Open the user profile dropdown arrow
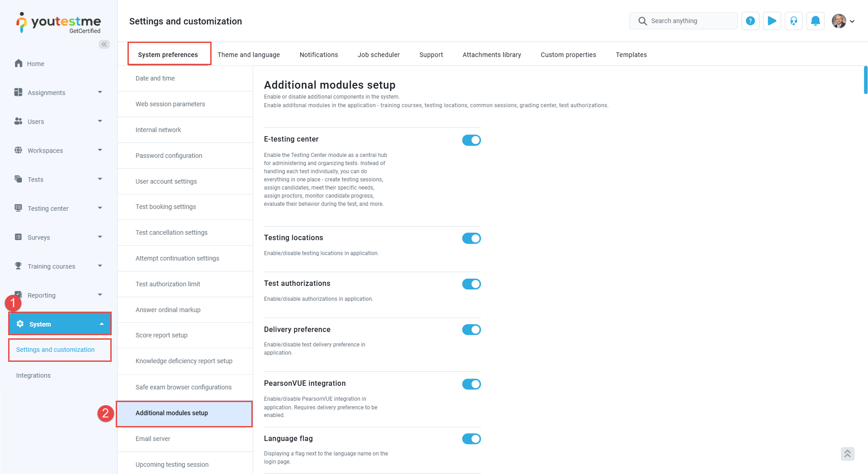Image resolution: width=868 pixels, height=474 pixels. coord(852,21)
